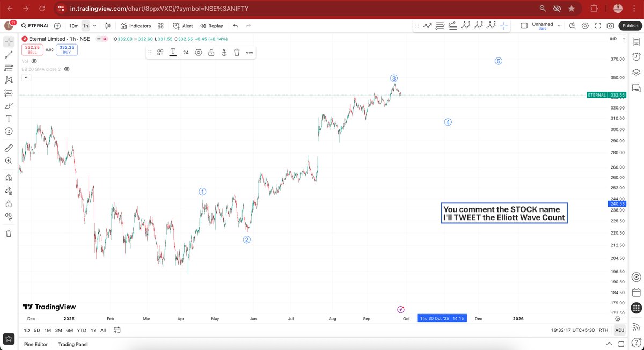This screenshot has height=350, width=644.
Task: Open symbol search for ETERNAL
Action: coord(34,26)
